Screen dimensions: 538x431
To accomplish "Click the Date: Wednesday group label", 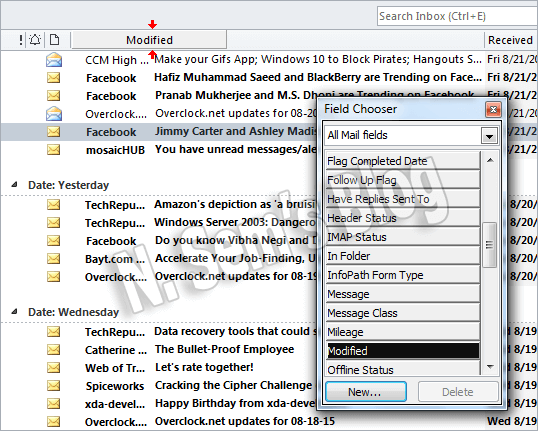I will pos(73,312).
